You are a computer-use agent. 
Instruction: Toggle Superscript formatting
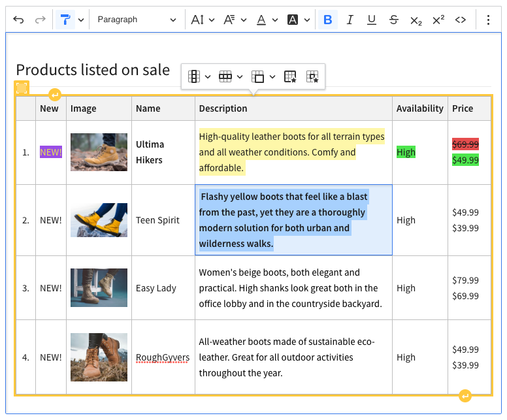[x=438, y=20]
